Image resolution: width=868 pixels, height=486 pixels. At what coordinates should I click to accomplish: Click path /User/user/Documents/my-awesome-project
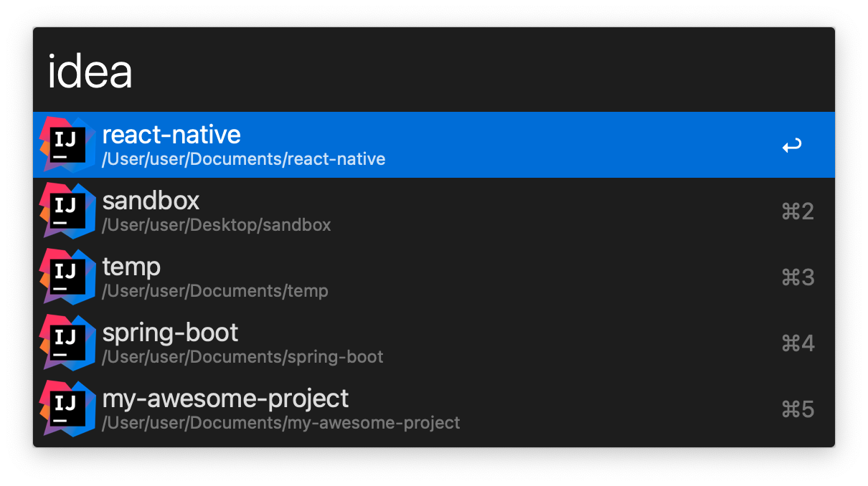click(281, 423)
